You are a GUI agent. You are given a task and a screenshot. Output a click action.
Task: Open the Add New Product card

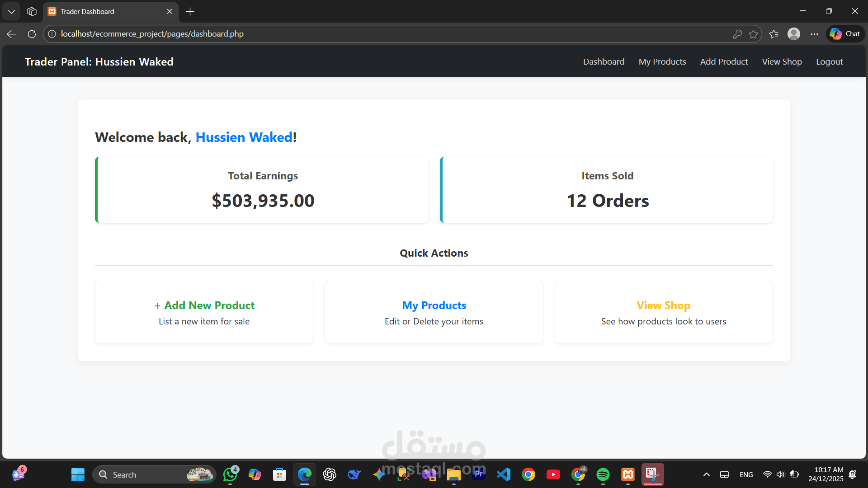click(x=204, y=312)
